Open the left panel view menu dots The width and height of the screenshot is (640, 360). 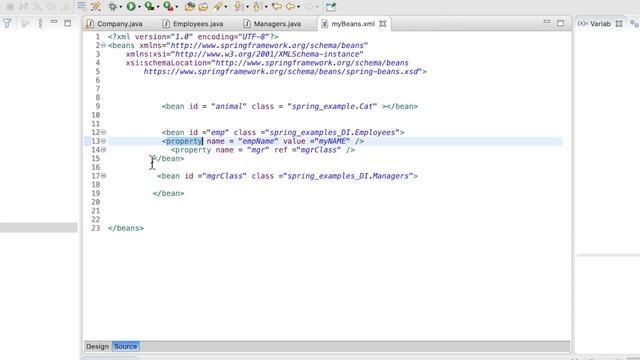pyautogui.click(x=40, y=23)
